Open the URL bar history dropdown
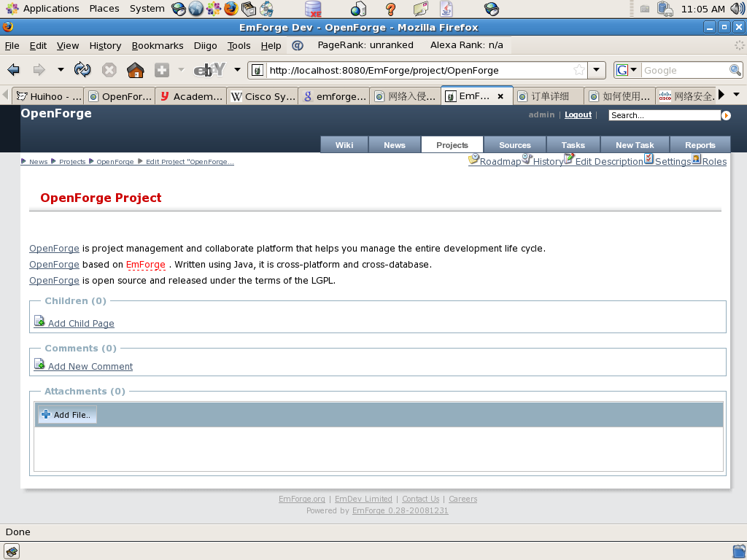Image resolution: width=747 pixels, height=560 pixels. pyautogui.click(x=597, y=70)
